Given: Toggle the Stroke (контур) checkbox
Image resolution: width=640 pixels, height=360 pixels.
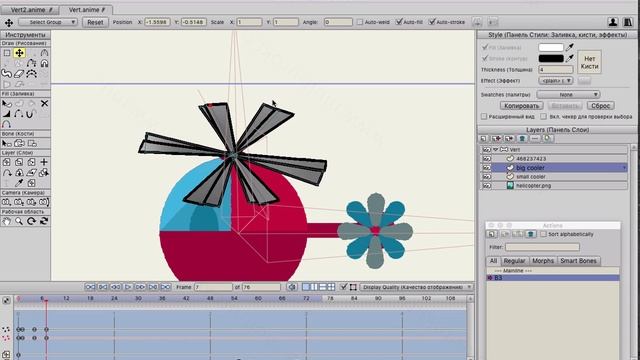Looking at the screenshot, I should click(485, 58).
